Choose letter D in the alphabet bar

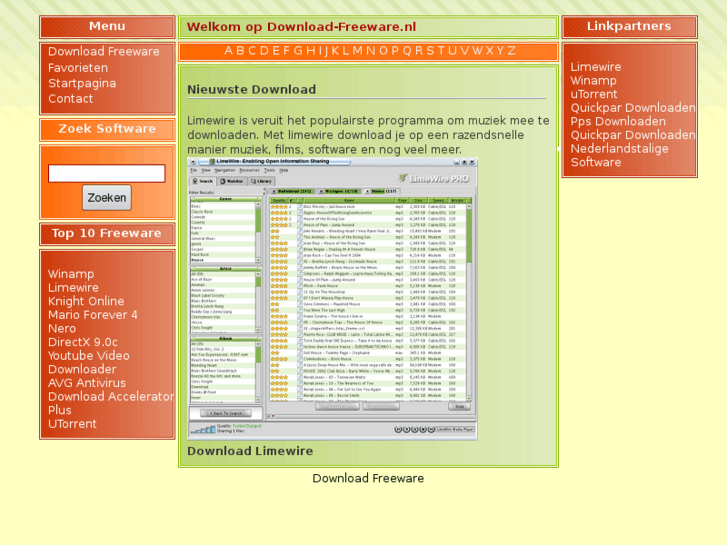pos(264,51)
